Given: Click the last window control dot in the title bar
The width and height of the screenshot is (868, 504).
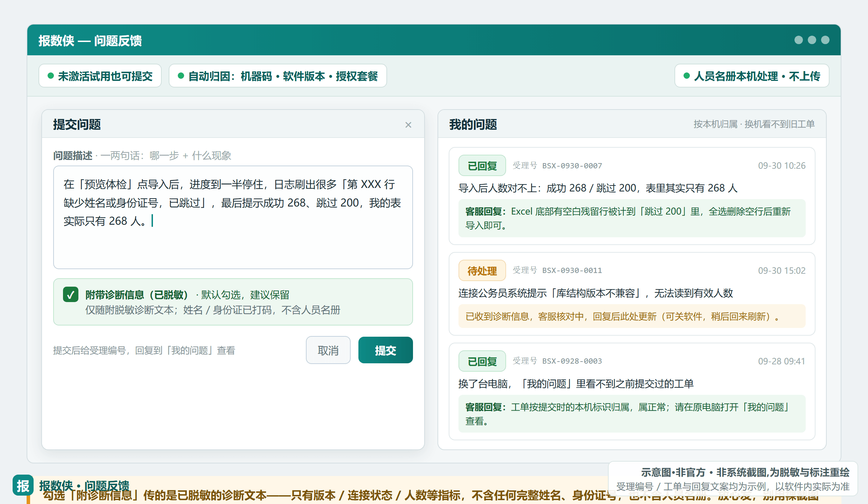Looking at the screenshot, I should [825, 40].
